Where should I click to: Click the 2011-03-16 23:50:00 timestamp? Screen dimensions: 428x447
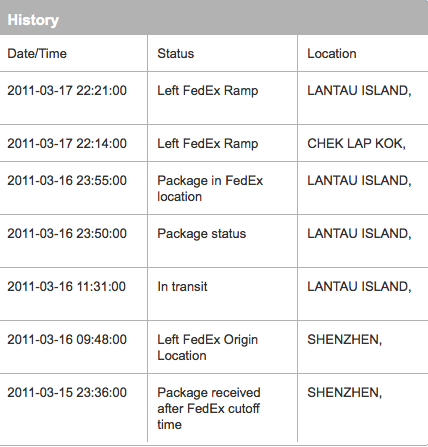click(67, 234)
